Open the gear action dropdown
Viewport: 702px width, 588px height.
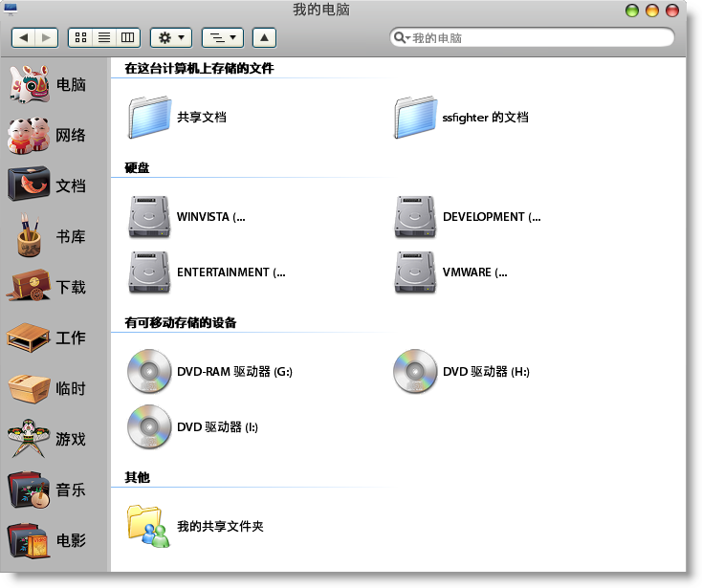click(x=172, y=37)
